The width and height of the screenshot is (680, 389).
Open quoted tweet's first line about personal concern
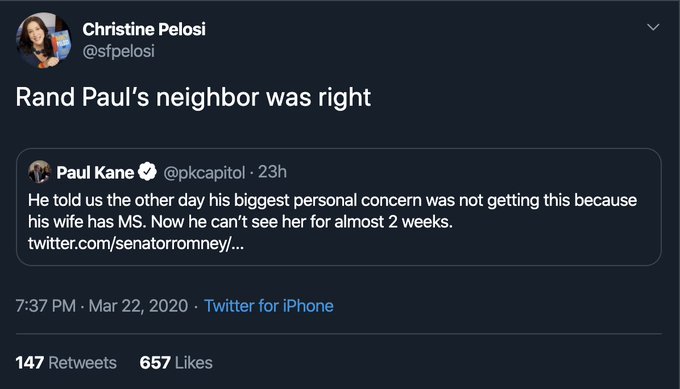333,200
